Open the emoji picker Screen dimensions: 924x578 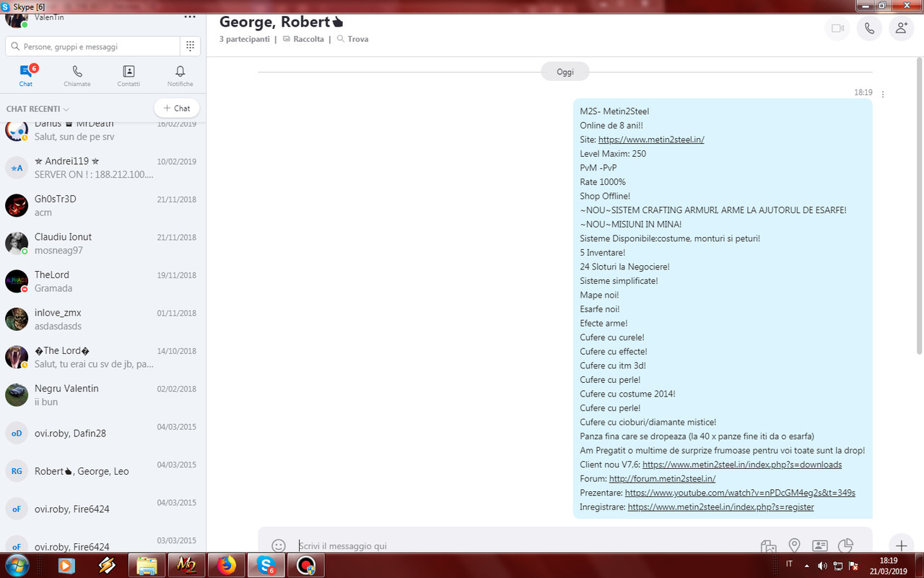(x=279, y=545)
